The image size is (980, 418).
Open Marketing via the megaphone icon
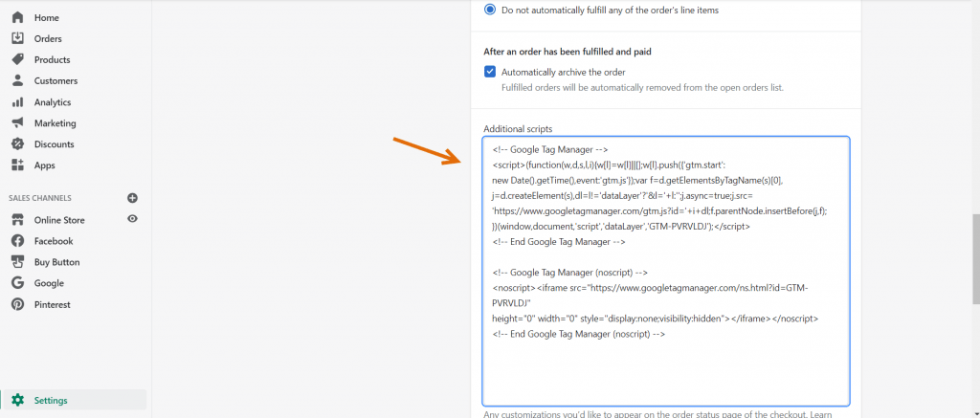pos(17,123)
